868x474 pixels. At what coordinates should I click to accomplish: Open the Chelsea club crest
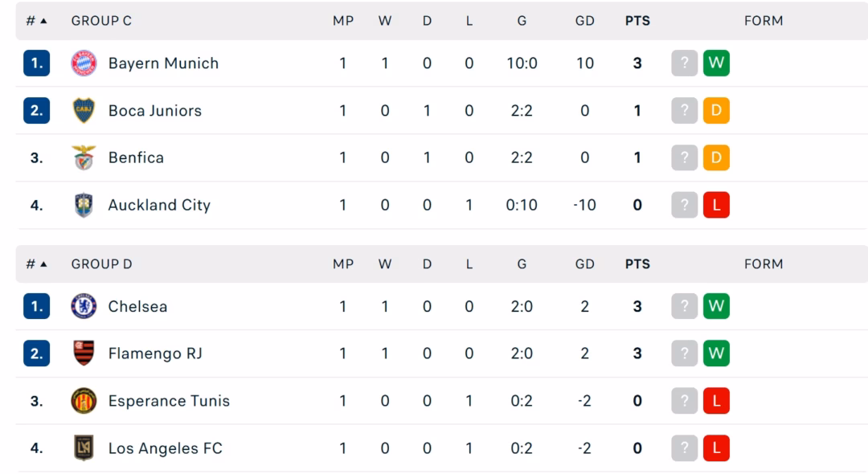(84, 306)
